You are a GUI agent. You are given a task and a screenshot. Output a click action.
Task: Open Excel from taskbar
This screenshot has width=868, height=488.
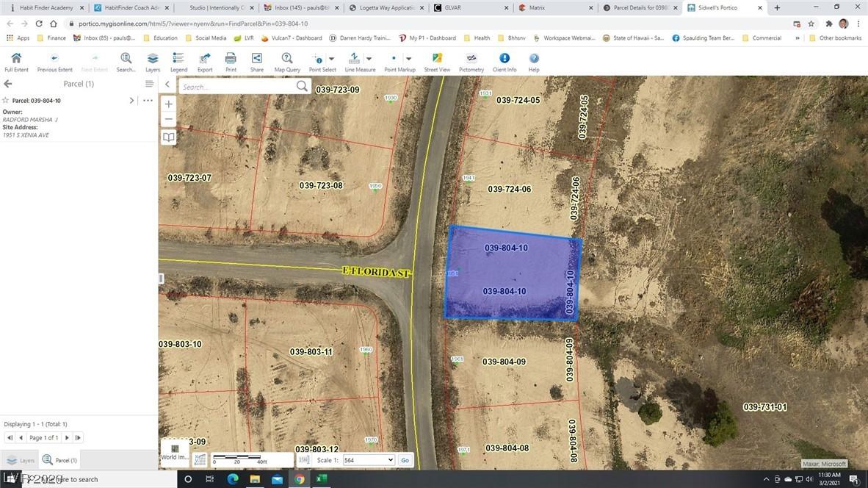click(x=322, y=479)
